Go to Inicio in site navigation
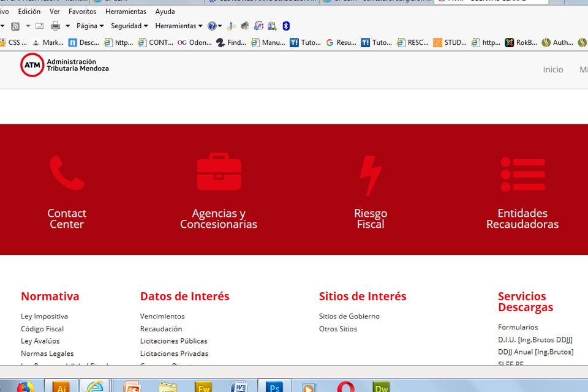The height and width of the screenshot is (392, 588). tap(553, 69)
